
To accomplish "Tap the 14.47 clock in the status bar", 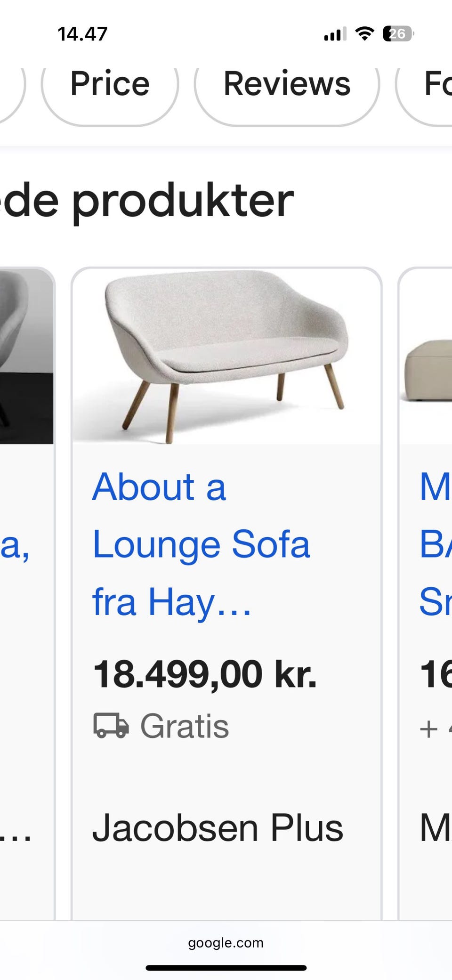I will (82, 34).
